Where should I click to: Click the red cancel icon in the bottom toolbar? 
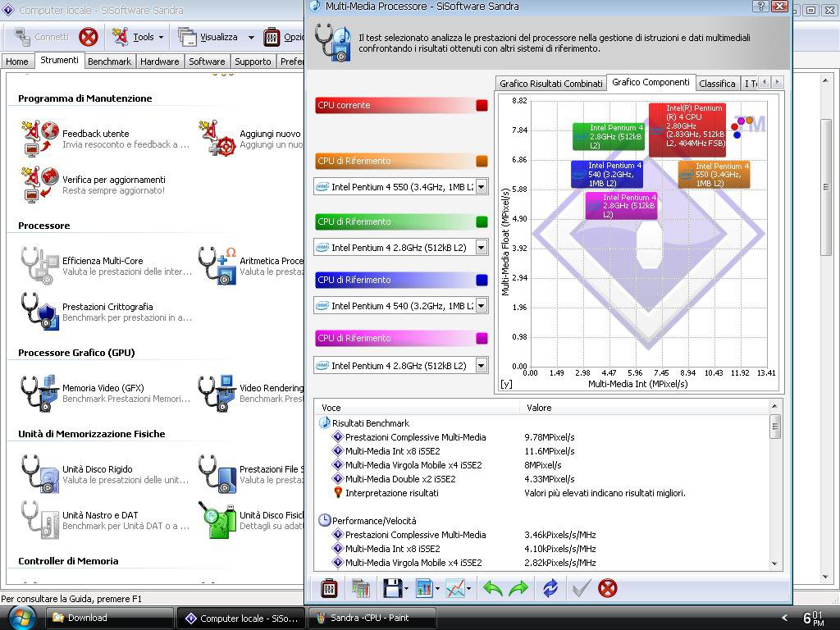[607, 588]
